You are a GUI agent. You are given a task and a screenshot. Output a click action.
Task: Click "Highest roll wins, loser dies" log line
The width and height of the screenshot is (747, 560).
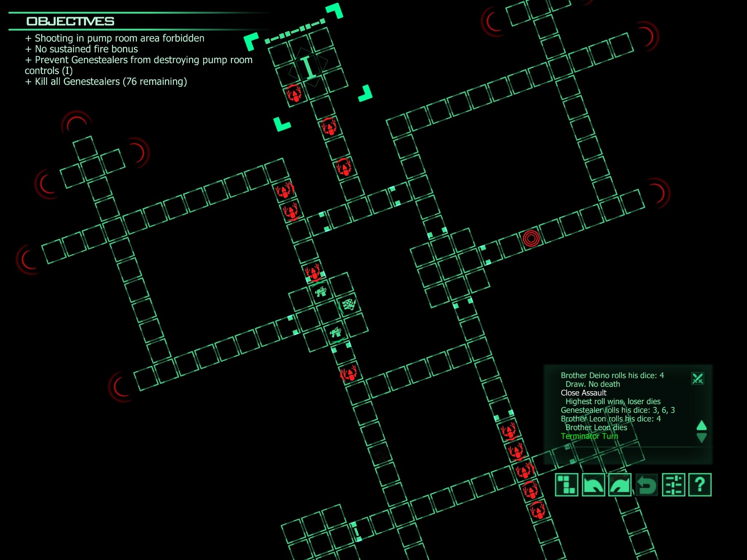(x=613, y=401)
